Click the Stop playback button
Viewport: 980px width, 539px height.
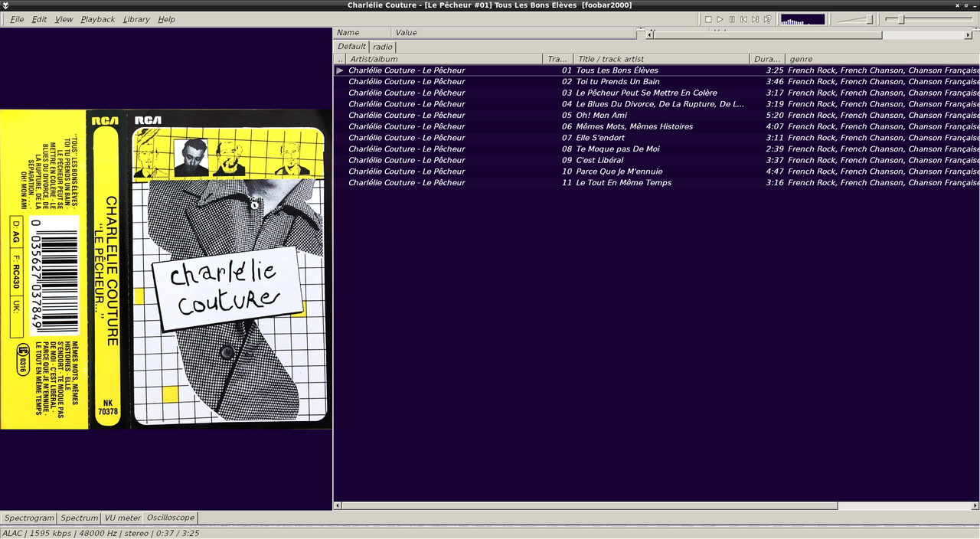(708, 19)
